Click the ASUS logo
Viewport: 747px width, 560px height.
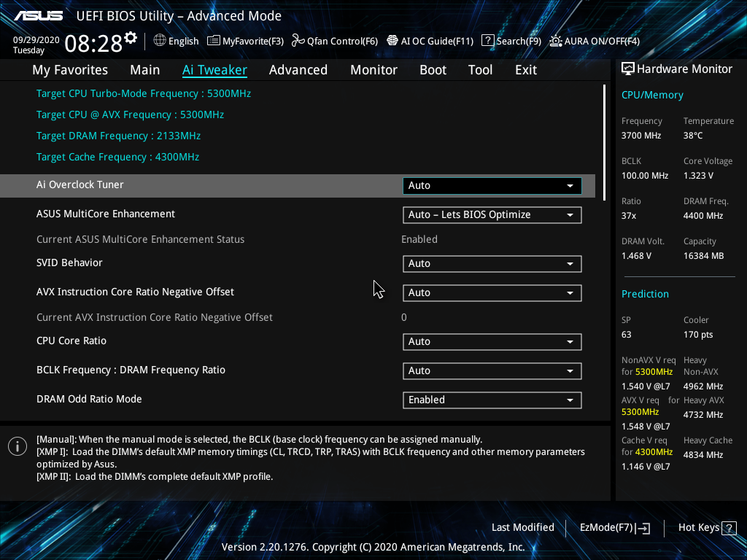tap(39, 16)
